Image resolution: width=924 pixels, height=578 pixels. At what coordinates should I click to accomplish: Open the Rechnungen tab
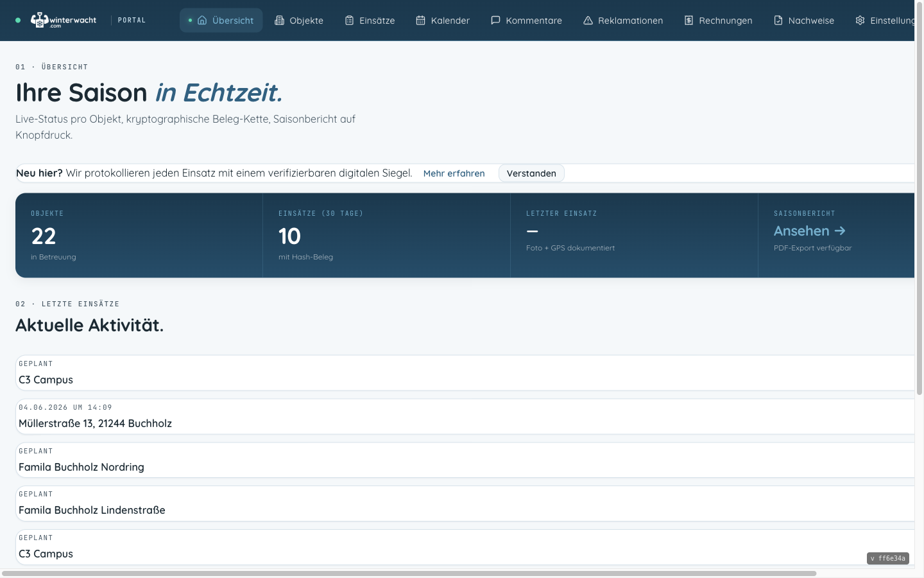(718, 21)
